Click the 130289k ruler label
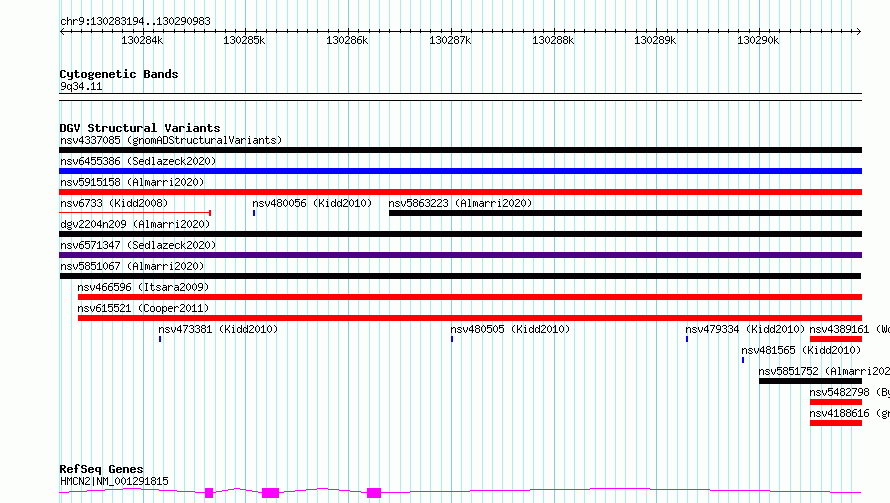Screen dimensions: 890x503 pyautogui.click(x=655, y=40)
